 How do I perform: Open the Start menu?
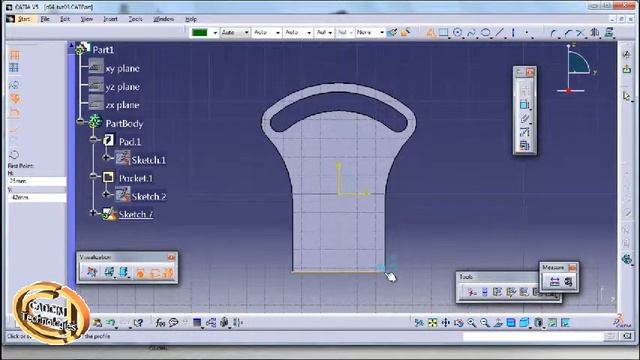tap(24, 19)
